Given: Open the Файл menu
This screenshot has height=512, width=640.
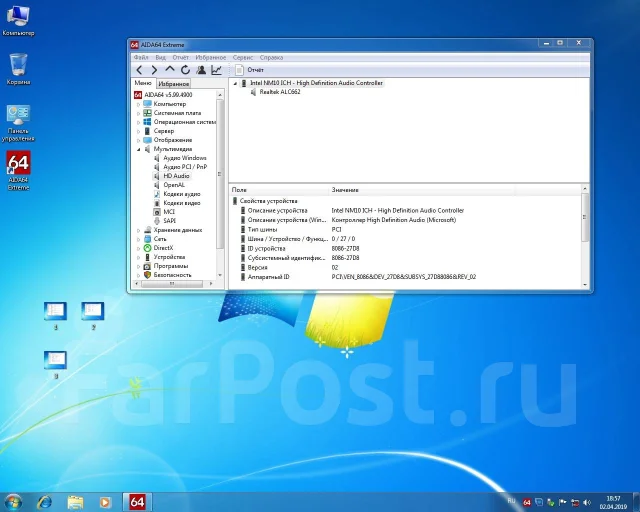Looking at the screenshot, I should point(141,58).
